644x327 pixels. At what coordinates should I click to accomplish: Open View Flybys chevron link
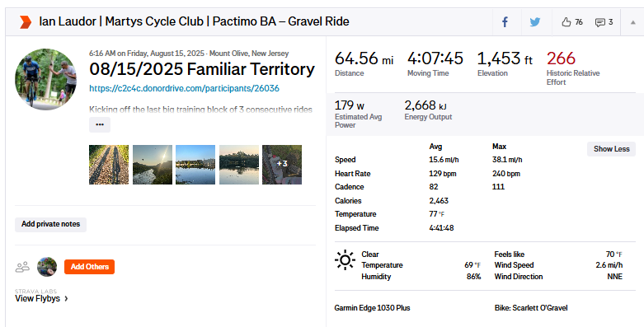pyautogui.click(x=41, y=298)
